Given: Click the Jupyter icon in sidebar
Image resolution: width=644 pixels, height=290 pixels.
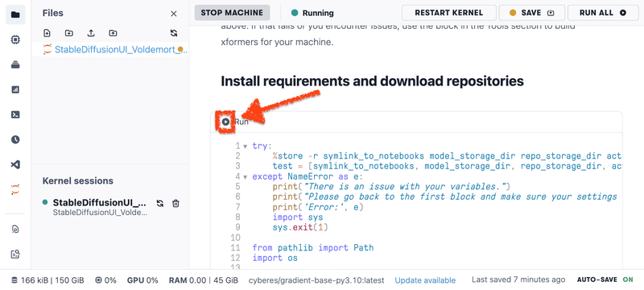Looking at the screenshot, I should pyautogui.click(x=15, y=189).
